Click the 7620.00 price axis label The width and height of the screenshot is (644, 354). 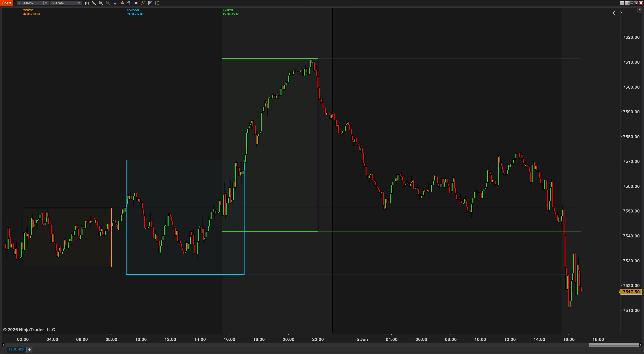[631, 37]
